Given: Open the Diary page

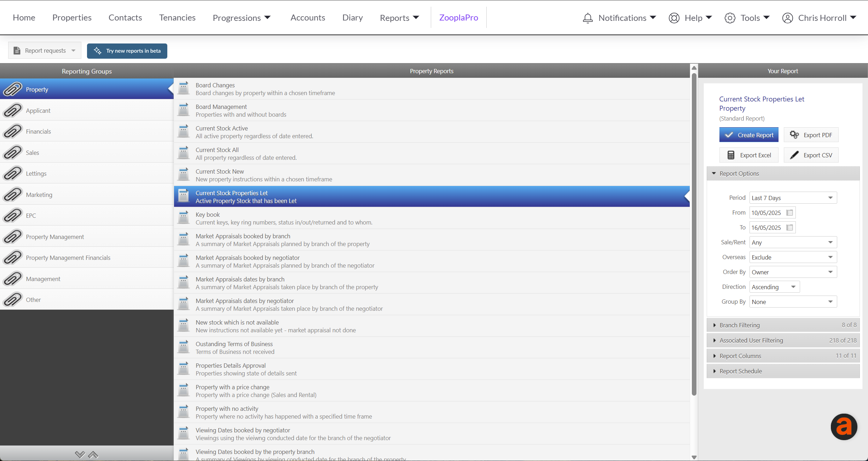Looking at the screenshot, I should pos(352,17).
